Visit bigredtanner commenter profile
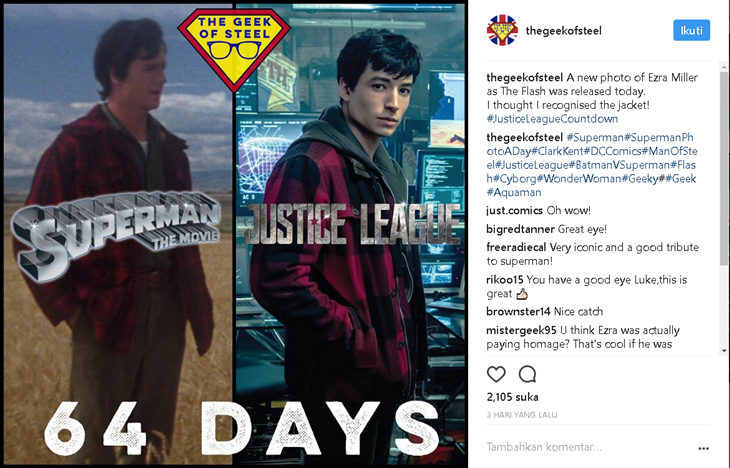 point(520,229)
